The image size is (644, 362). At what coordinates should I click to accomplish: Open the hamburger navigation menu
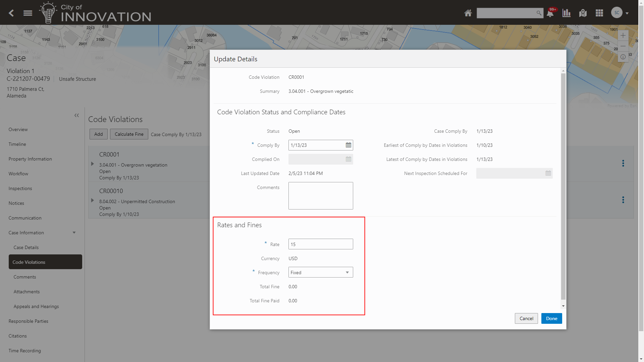pyautogui.click(x=28, y=13)
